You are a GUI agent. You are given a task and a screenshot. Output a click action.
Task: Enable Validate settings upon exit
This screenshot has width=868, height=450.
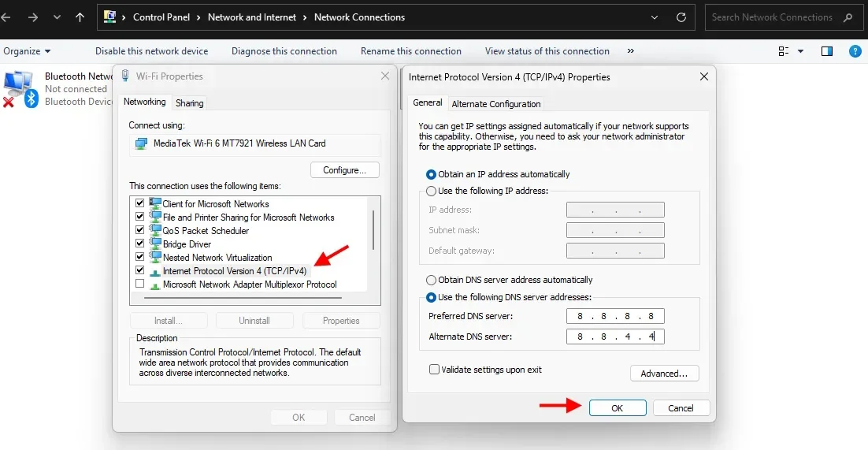[435, 369]
